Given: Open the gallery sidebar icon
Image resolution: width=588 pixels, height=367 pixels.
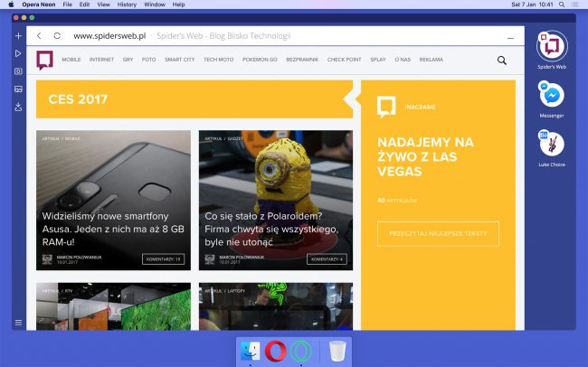Looking at the screenshot, I should pos(18,89).
